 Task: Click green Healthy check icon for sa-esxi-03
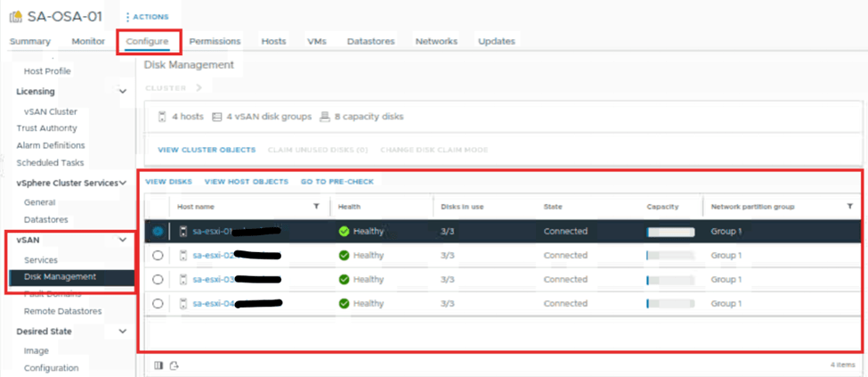[344, 280]
